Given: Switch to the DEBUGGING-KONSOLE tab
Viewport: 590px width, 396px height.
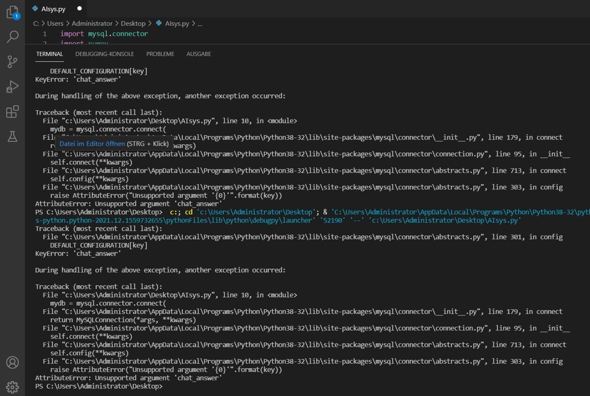Looking at the screenshot, I should [105, 54].
